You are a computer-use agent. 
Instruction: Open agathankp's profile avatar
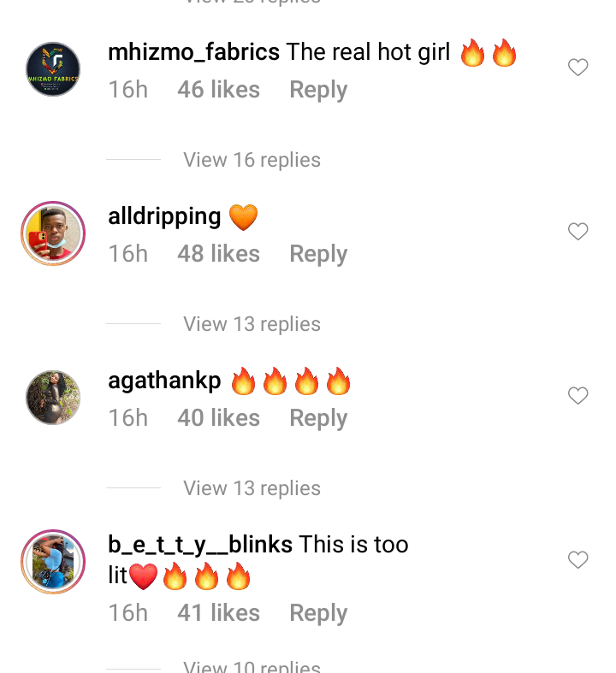click(x=53, y=398)
